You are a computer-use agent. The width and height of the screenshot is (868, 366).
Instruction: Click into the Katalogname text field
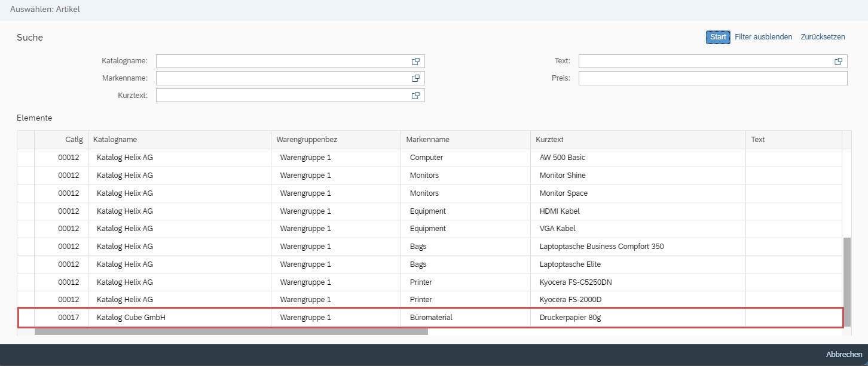pyautogui.click(x=282, y=61)
